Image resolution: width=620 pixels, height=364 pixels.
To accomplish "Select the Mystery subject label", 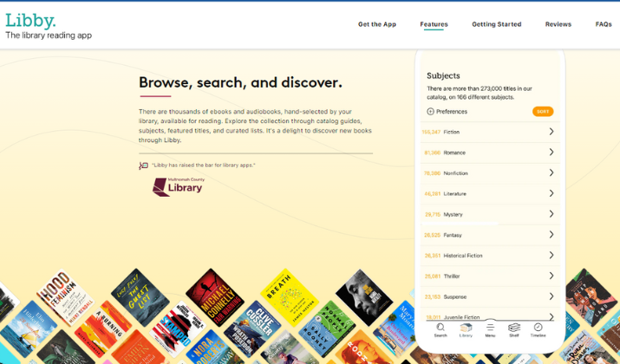I will [x=453, y=214].
